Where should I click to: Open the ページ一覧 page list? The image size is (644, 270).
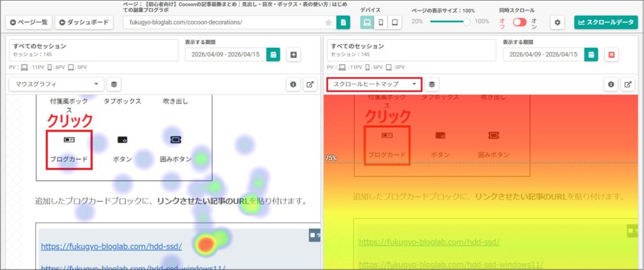[x=29, y=22]
